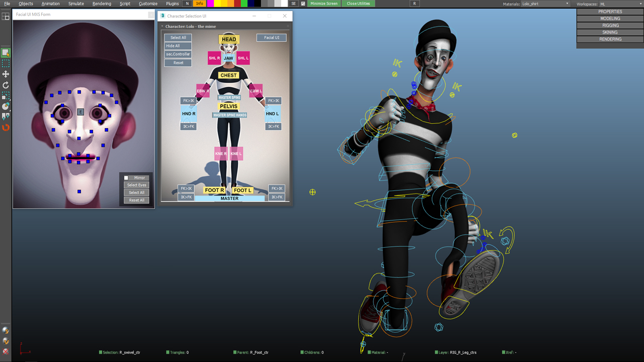Viewport: 644px width, 362px height.
Task: Toggle the right hand FK>IK switch
Action: (189, 101)
